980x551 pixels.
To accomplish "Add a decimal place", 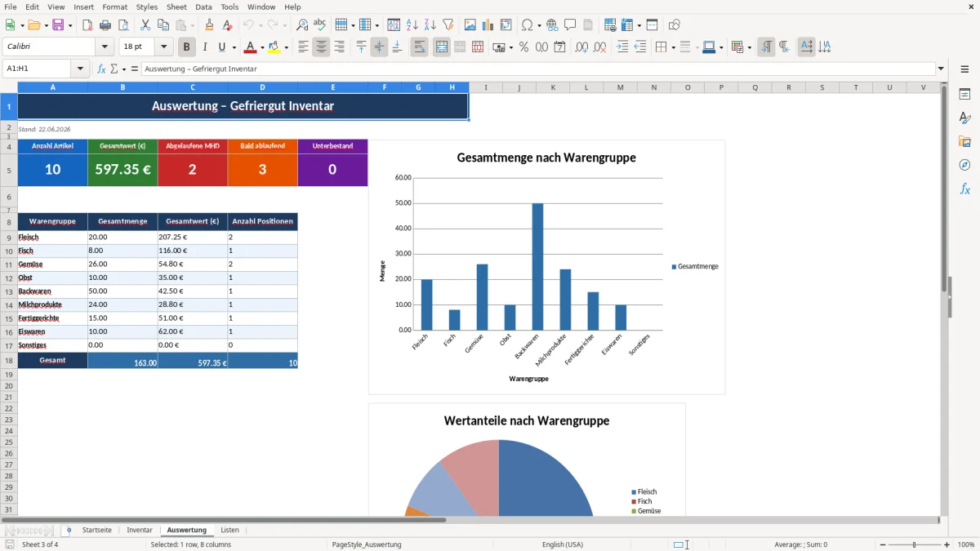I will [581, 47].
